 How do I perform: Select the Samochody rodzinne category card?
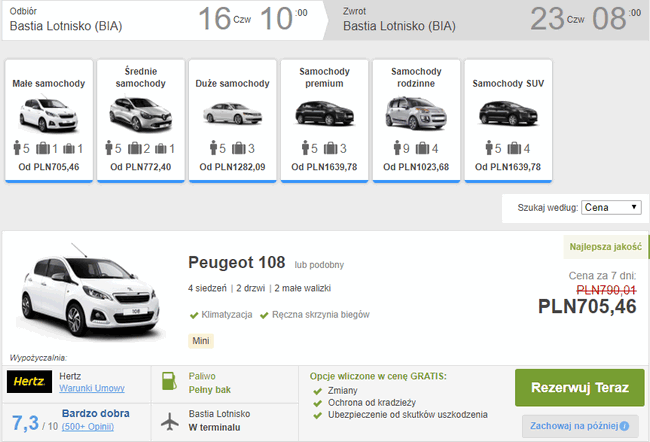tap(417, 121)
